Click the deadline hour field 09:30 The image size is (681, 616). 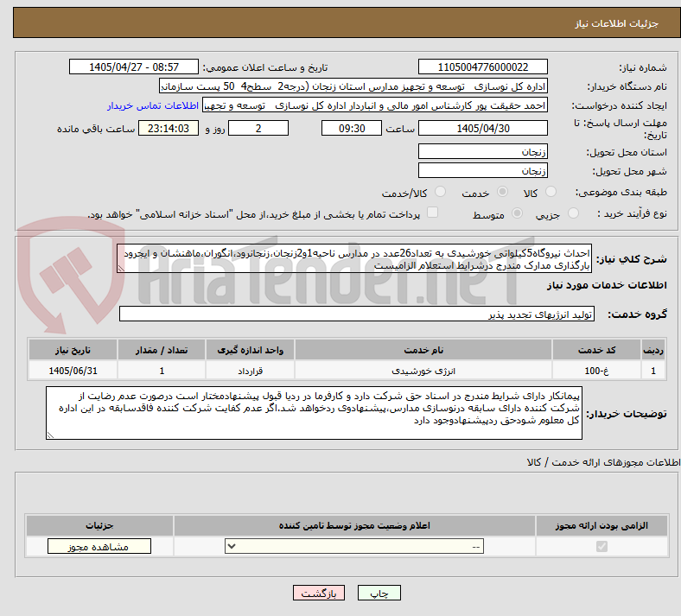pyautogui.click(x=352, y=129)
